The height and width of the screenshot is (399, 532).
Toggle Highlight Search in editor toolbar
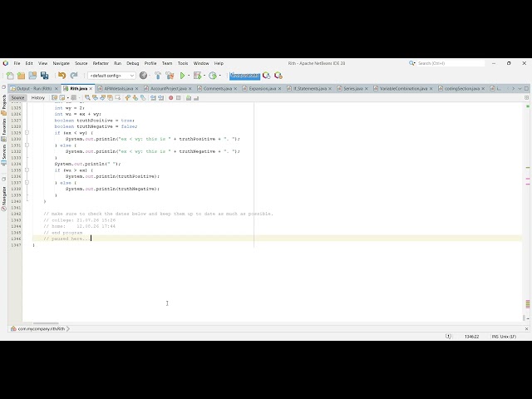110,98
